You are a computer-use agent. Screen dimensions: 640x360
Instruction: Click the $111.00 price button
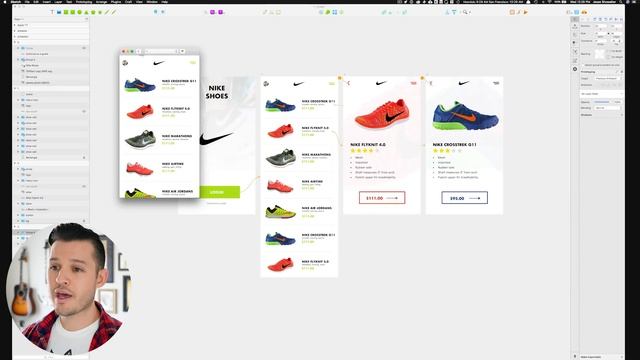382,198
